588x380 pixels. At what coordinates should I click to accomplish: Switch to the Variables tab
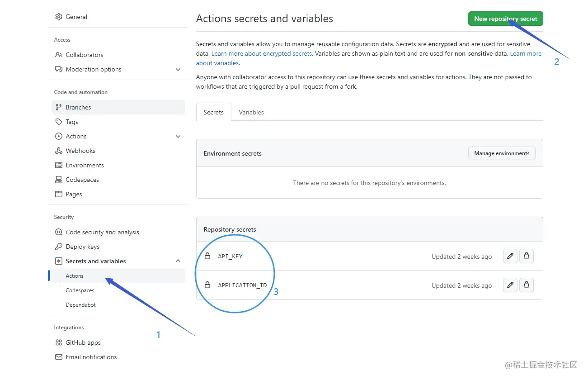pos(251,112)
